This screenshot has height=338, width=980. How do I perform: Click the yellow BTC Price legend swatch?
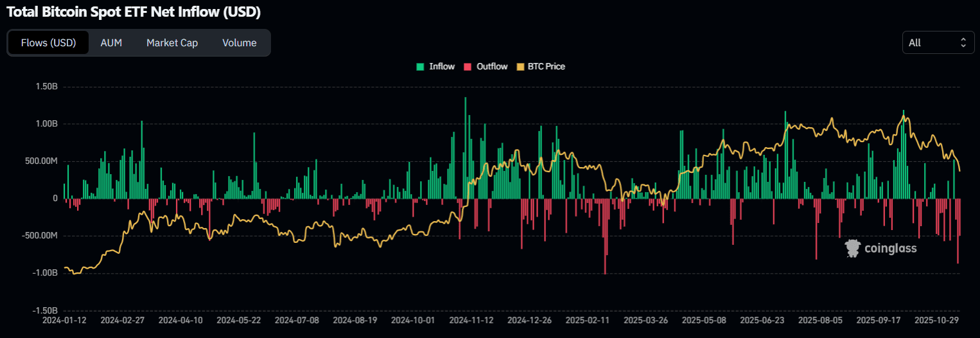click(x=521, y=66)
